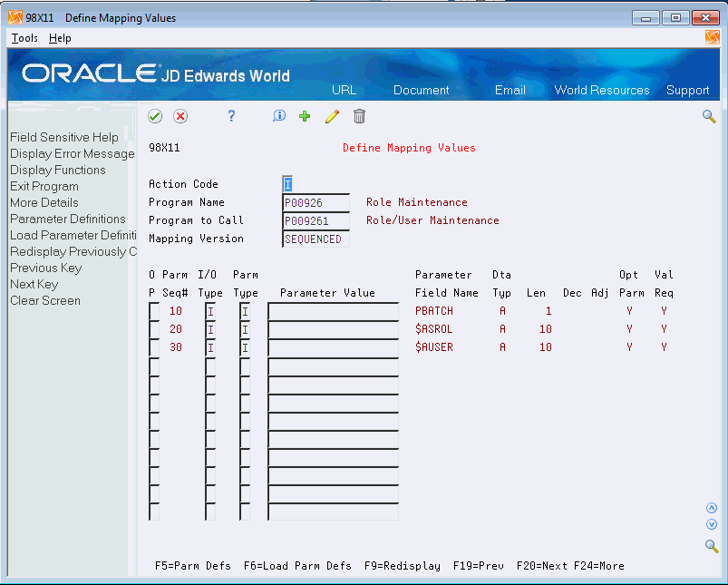This screenshot has width=728, height=585.
Task: Click the information icon in the toolbar
Action: point(278,116)
